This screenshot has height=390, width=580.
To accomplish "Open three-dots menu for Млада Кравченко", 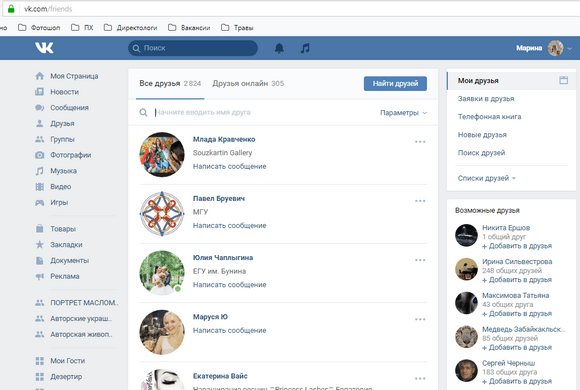I will (420, 142).
